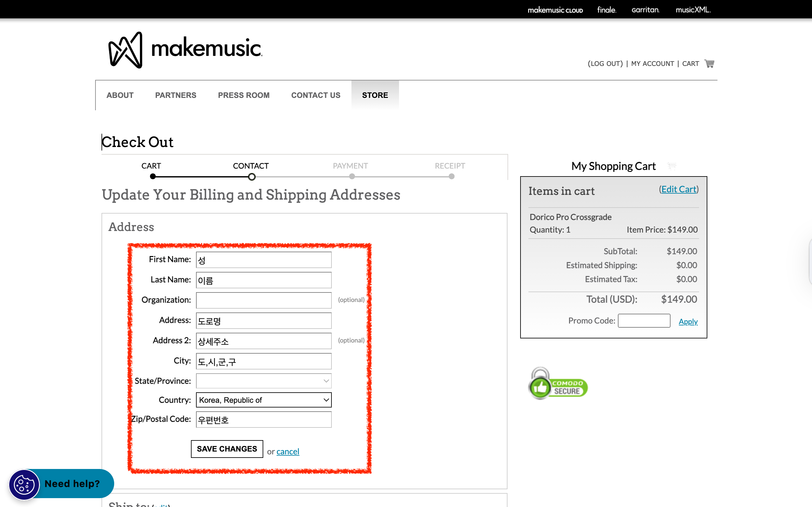Image resolution: width=812 pixels, height=507 pixels.
Task: Open the makemusic cloud brand link
Action: tap(555, 10)
